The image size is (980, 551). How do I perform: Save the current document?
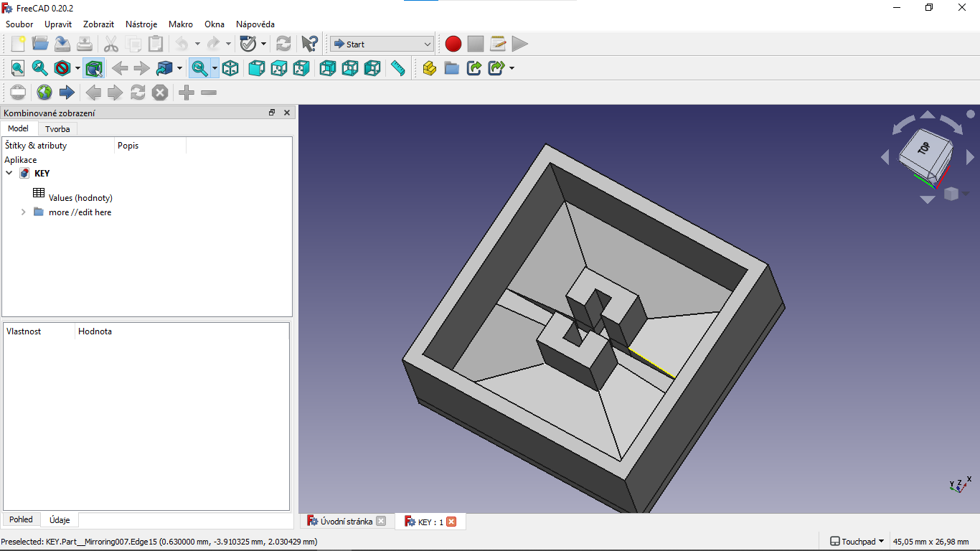[x=62, y=44]
